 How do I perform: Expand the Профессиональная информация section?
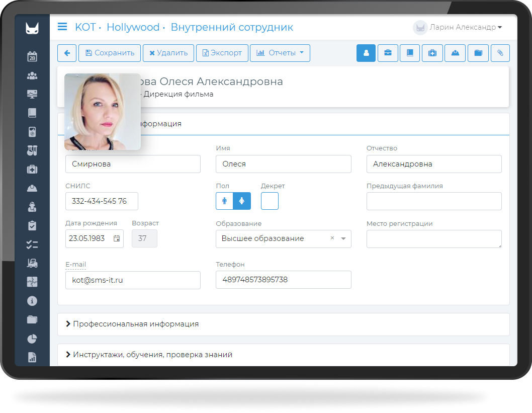[284, 324]
